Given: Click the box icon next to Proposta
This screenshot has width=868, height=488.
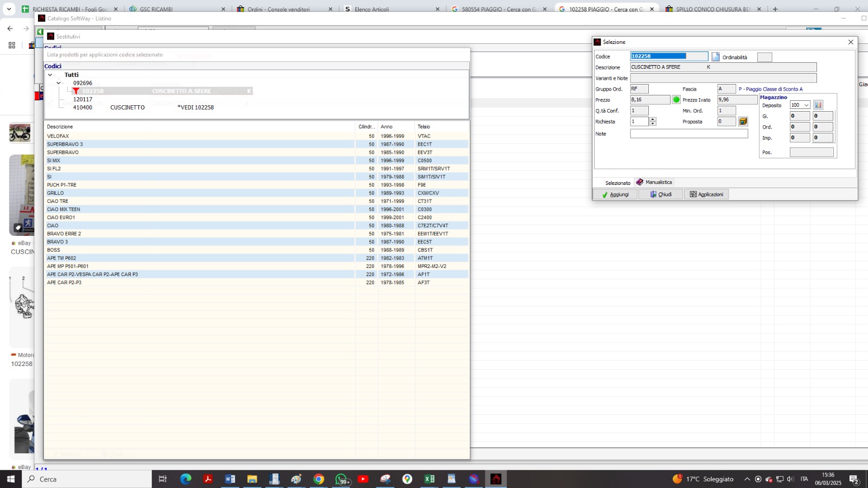Looking at the screenshot, I should 743,121.
